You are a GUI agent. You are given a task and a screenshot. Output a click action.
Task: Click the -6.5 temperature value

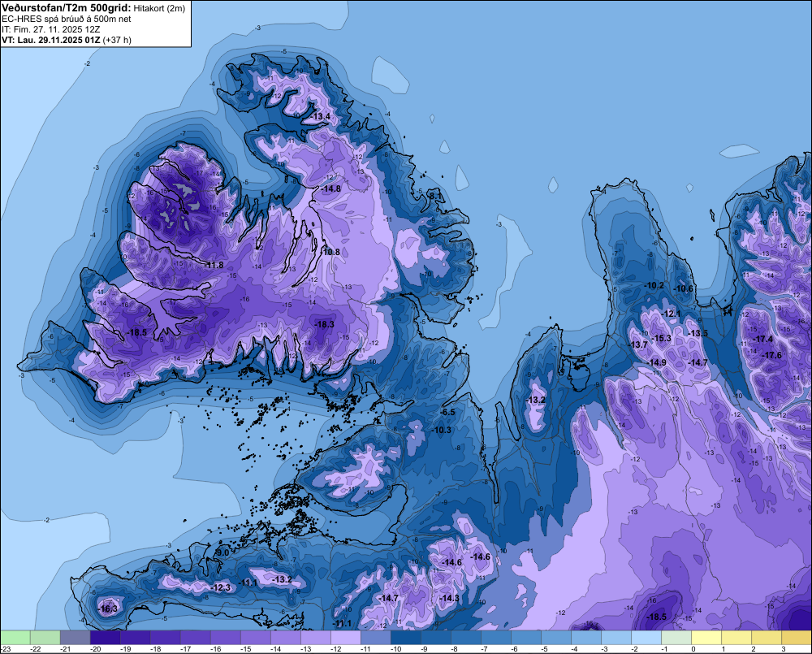(x=447, y=412)
